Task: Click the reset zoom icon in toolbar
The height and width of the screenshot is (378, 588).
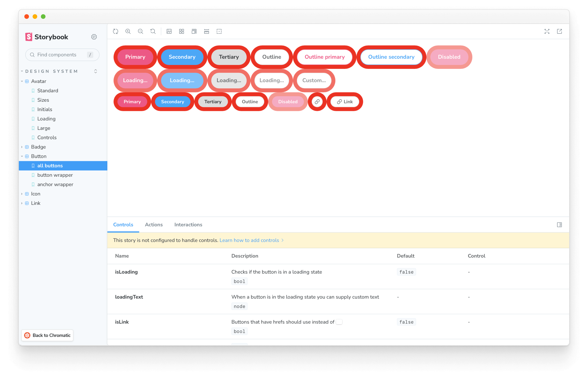Action: click(153, 31)
